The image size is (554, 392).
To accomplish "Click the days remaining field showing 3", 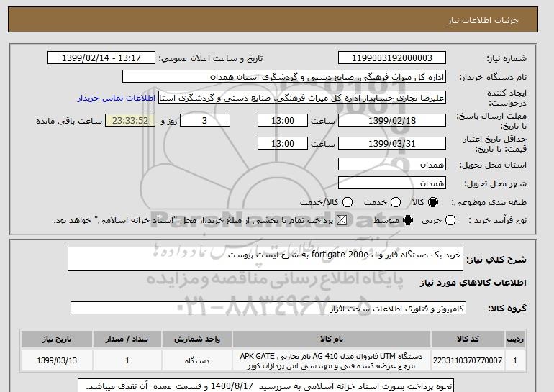I will (x=205, y=120).
